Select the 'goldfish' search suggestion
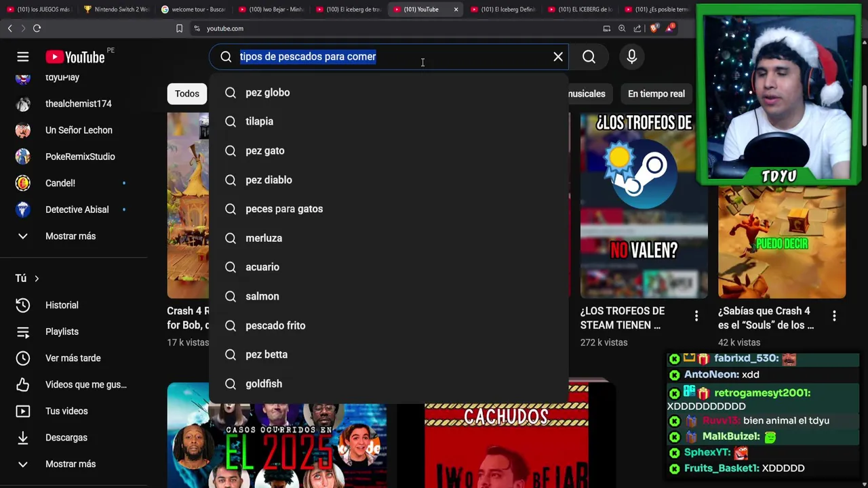Image resolution: width=868 pixels, height=488 pixels. (x=389, y=384)
